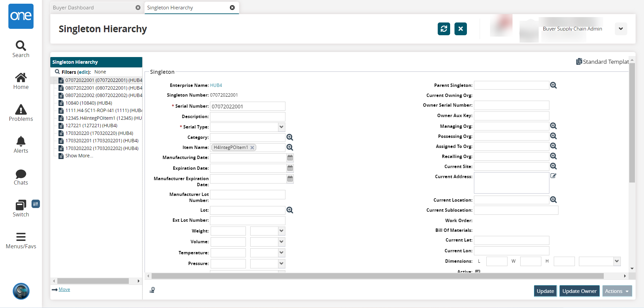644x308 pixels.
Task: Toggle the Active checkbox
Action: (478, 271)
